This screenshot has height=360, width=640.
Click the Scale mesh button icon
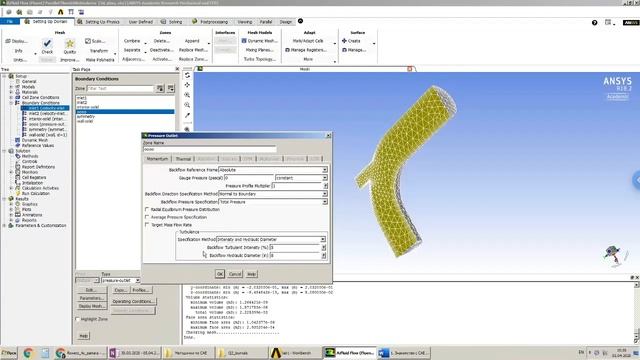tap(88, 41)
